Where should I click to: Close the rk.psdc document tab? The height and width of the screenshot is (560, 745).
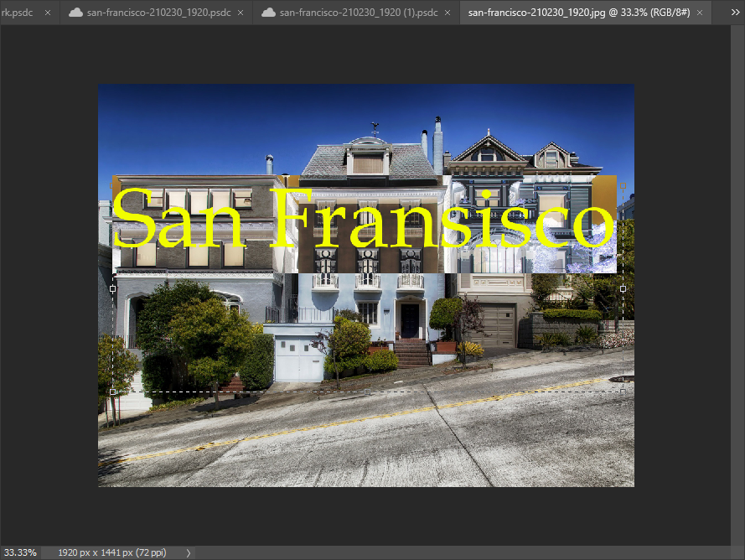tap(48, 13)
